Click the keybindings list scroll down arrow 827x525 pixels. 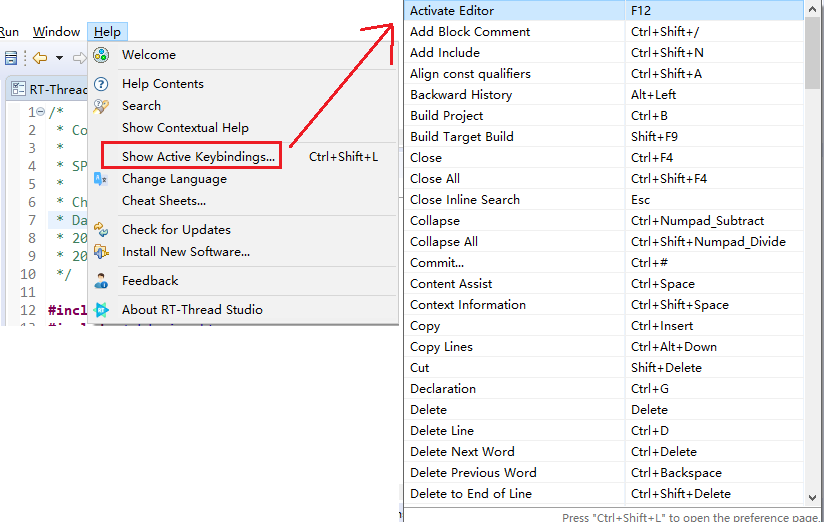pyautogui.click(x=812, y=498)
